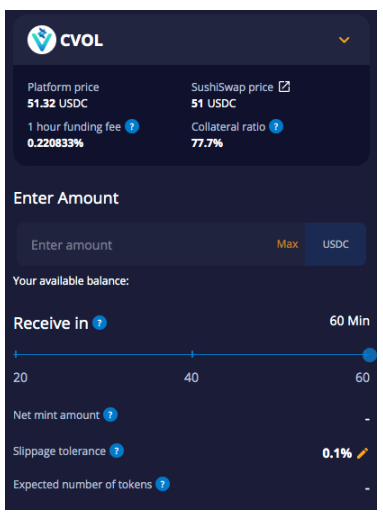Show Collateral ratio help tooltip
Viewport: 383px width, 516px height.
tap(276, 127)
